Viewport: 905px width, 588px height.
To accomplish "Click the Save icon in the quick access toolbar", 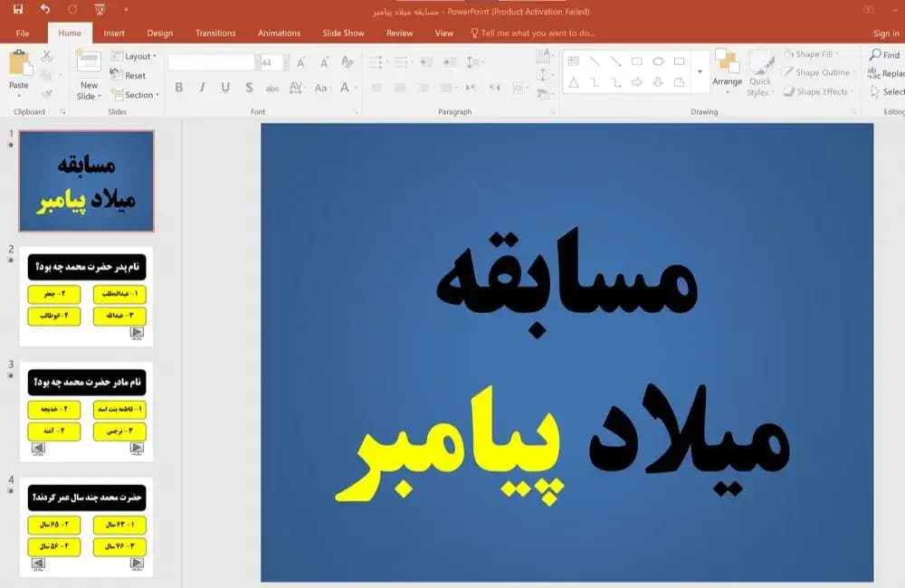I will click(18, 9).
